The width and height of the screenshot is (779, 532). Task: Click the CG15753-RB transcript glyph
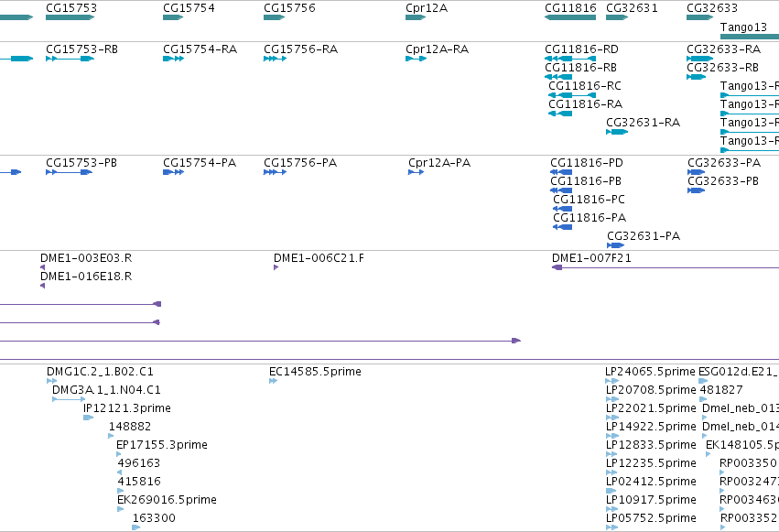click(x=70, y=59)
